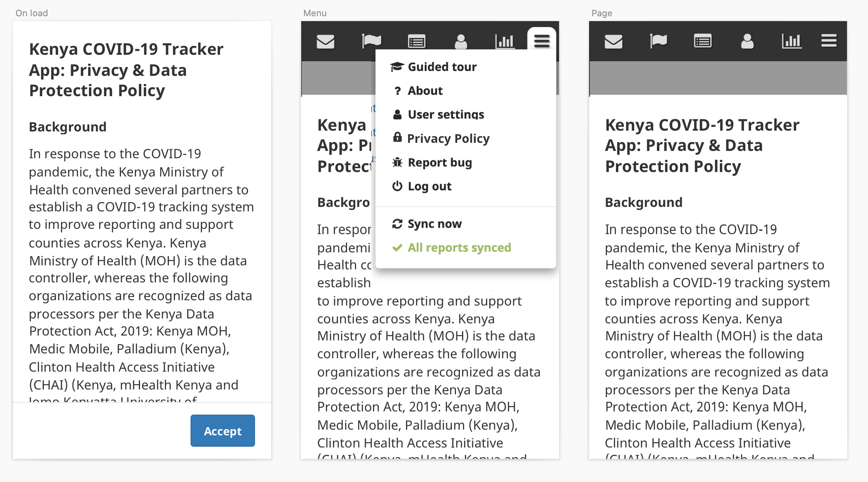Click 'On load' panel label
Viewport: 868px width, 482px height.
[x=32, y=13]
